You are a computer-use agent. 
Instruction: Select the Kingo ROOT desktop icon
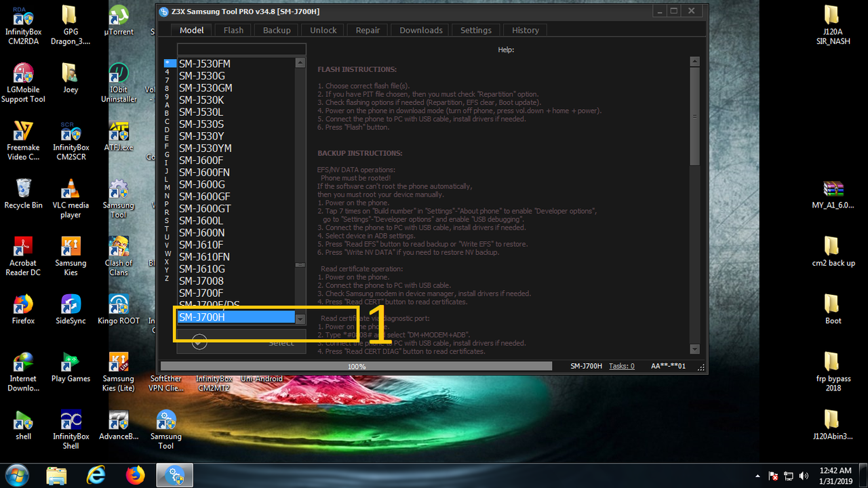tap(119, 310)
